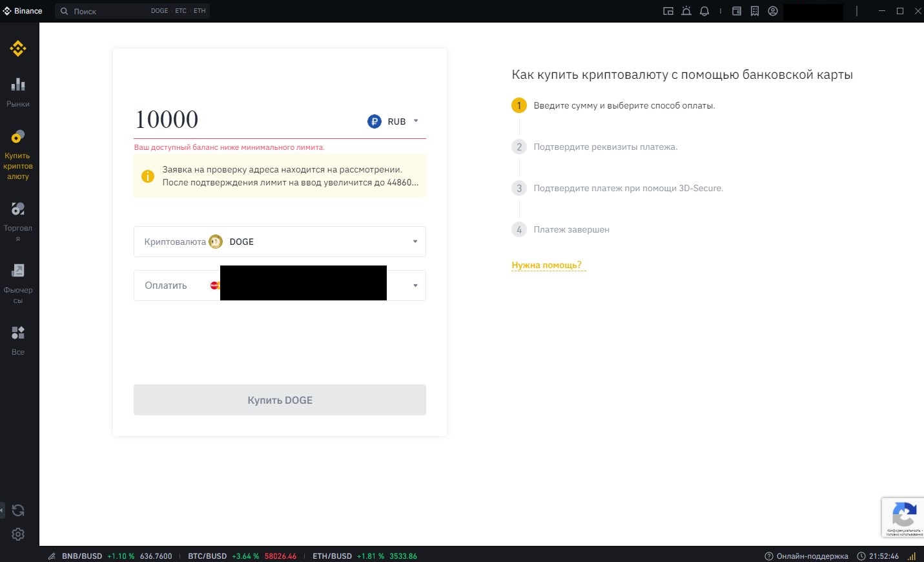Click the mini-window picture-in-picture icon
This screenshot has height=562, width=924.
(668, 11)
